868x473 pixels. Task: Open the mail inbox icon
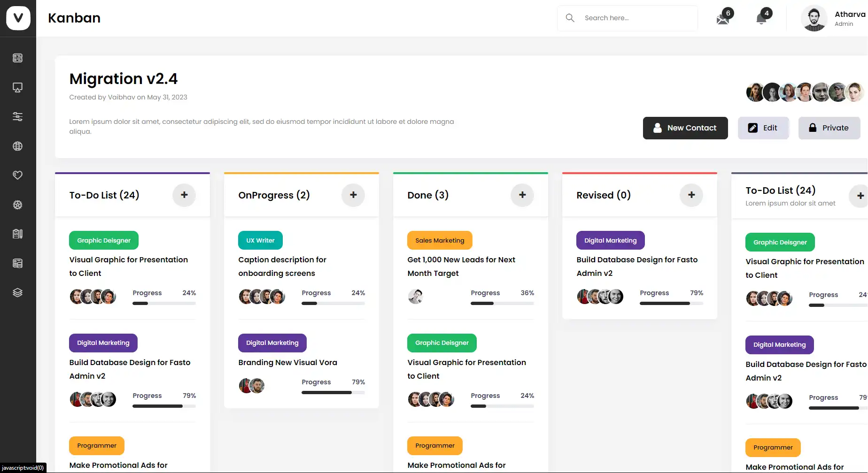[x=723, y=19]
